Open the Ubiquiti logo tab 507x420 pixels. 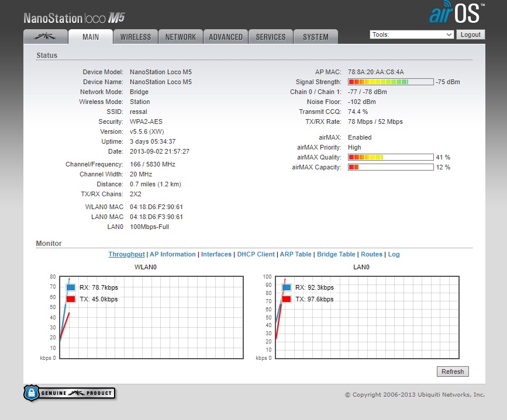pos(46,36)
